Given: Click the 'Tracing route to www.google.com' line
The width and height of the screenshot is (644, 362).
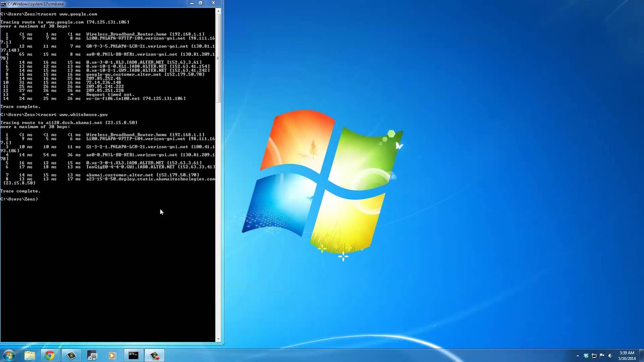Looking at the screenshot, I should tap(65, 22).
